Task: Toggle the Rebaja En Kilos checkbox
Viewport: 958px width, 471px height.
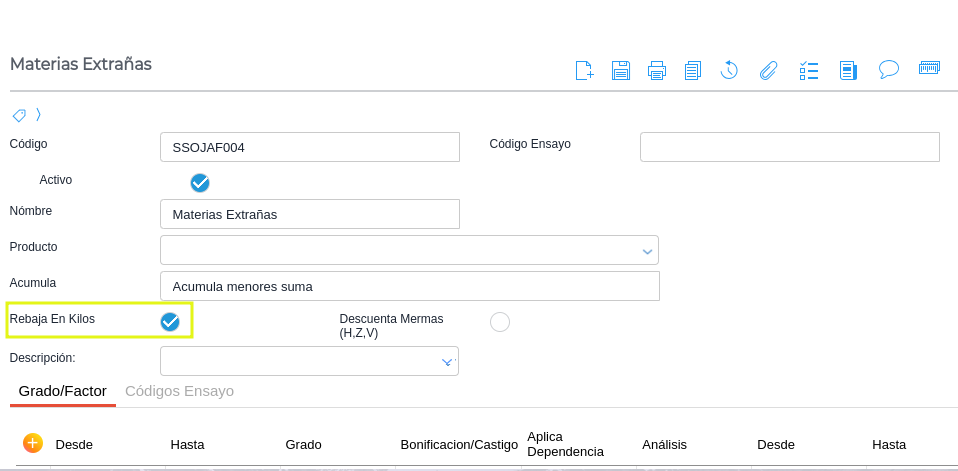Action: point(170,321)
